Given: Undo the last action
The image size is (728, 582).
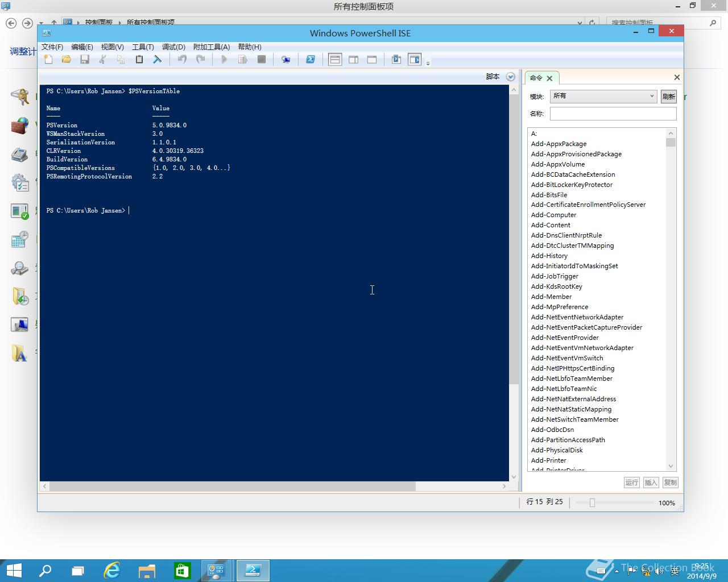Looking at the screenshot, I should tap(182, 59).
